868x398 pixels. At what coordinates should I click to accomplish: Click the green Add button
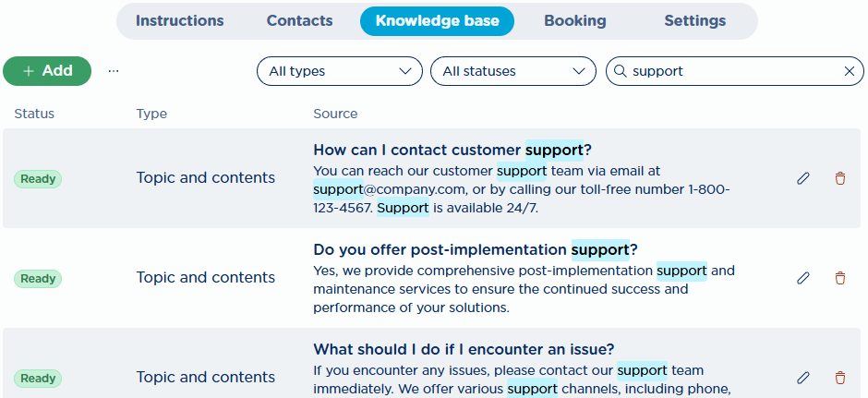click(47, 71)
